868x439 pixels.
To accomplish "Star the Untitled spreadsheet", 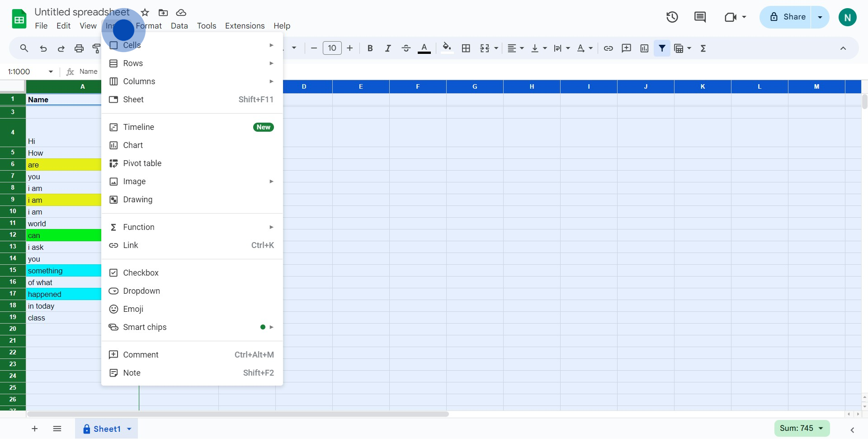I will pyautogui.click(x=145, y=13).
